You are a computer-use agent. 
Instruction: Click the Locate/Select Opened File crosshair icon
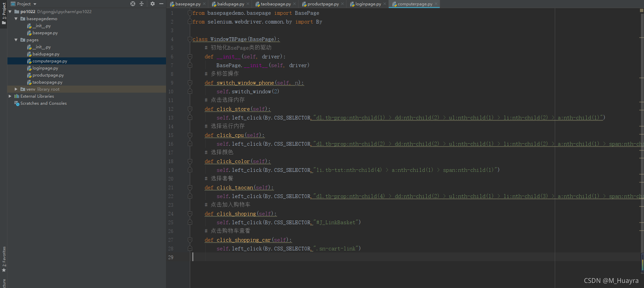click(133, 4)
